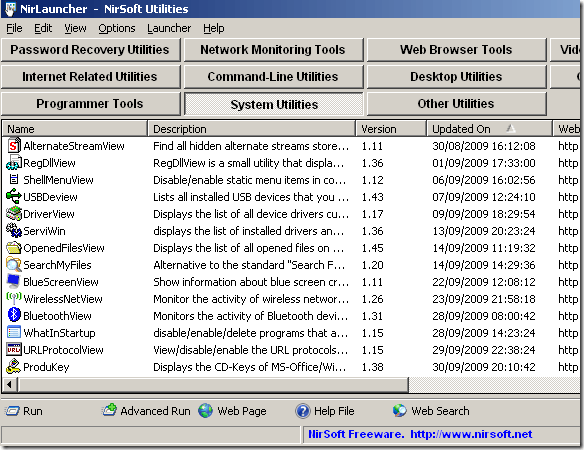Click OpenedFilesView version 1.45
The image size is (584, 450).
coord(372,248)
